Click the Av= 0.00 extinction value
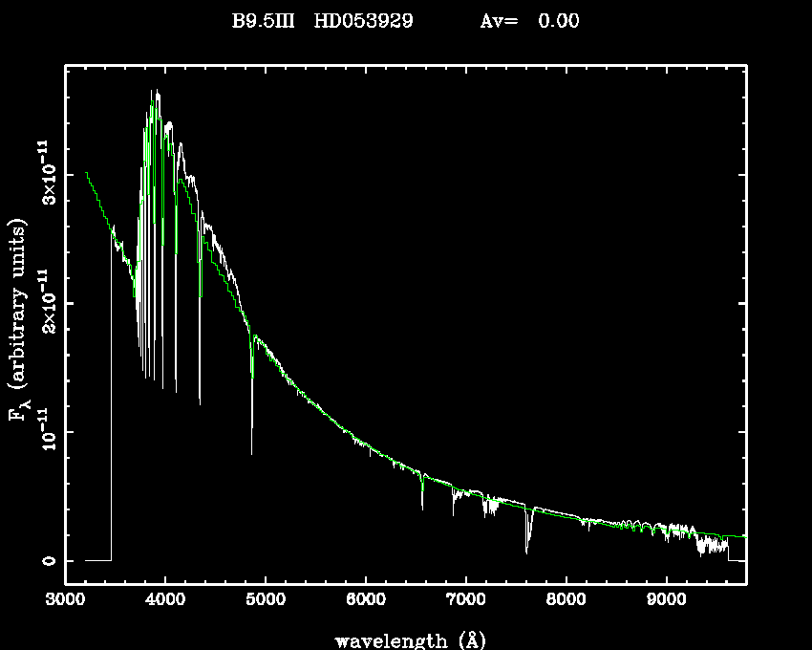The width and height of the screenshot is (812, 650). tap(528, 20)
